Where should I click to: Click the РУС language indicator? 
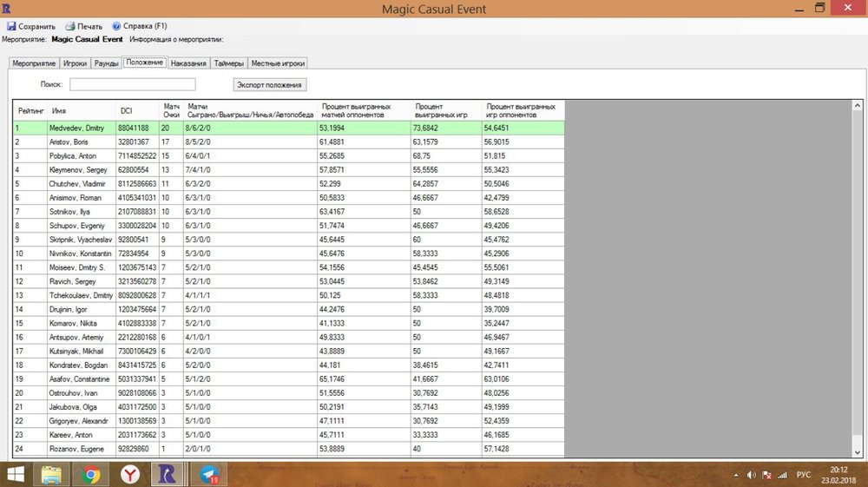[803, 475]
